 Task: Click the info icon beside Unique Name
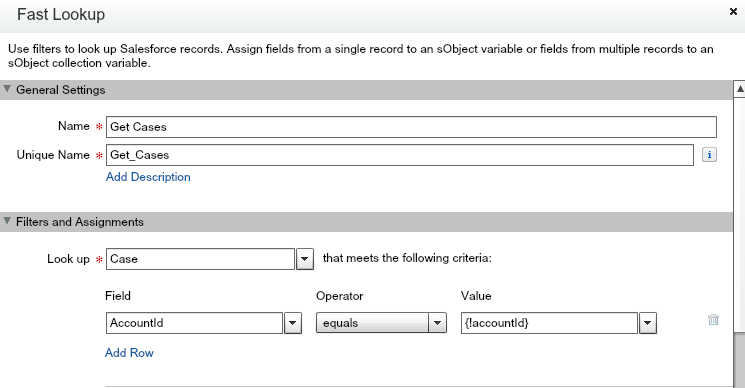click(709, 155)
